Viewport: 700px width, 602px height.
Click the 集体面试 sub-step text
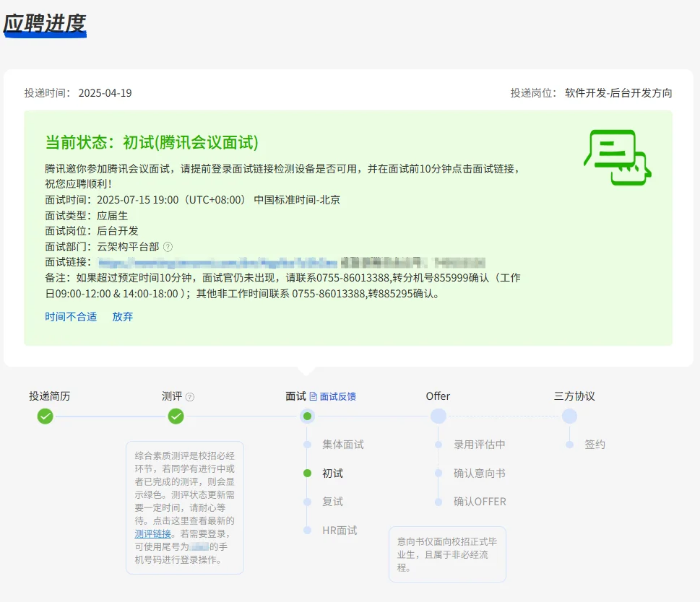point(343,445)
